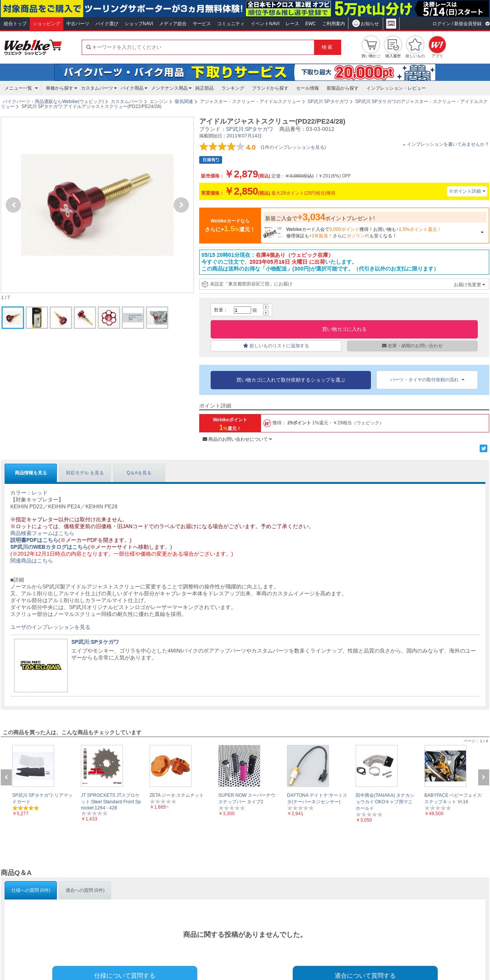Open 説明書PDFはこちら link
Viewport: 490px width, 980px height.
(34, 540)
